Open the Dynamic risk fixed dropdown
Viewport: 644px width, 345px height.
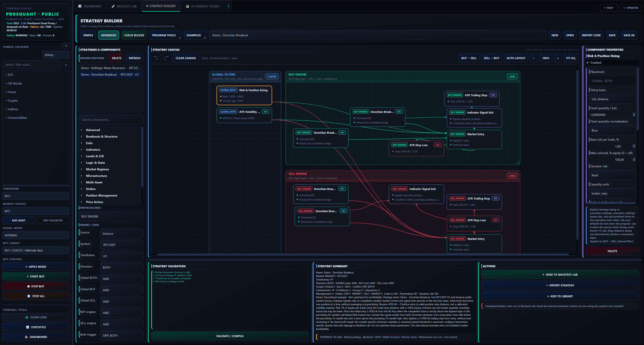(x=612, y=175)
